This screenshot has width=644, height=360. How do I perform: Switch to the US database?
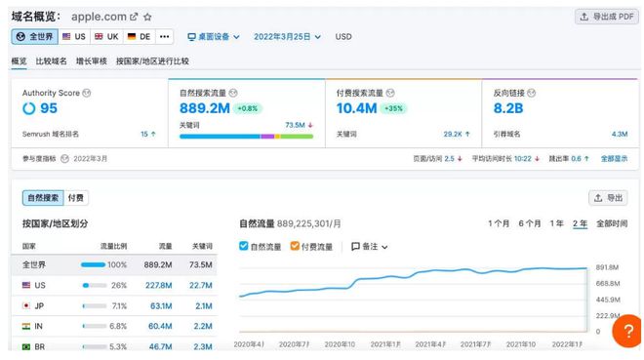pos(74,36)
